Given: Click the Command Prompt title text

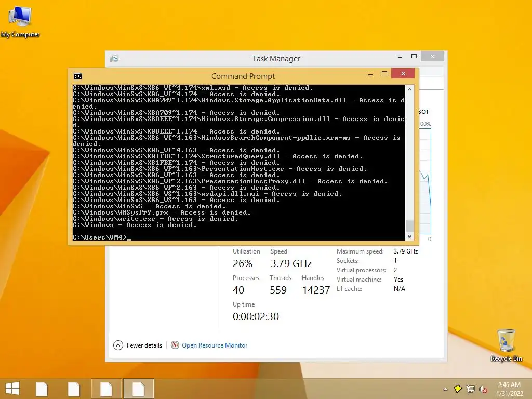Looking at the screenshot, I should (x=243, y=76).
